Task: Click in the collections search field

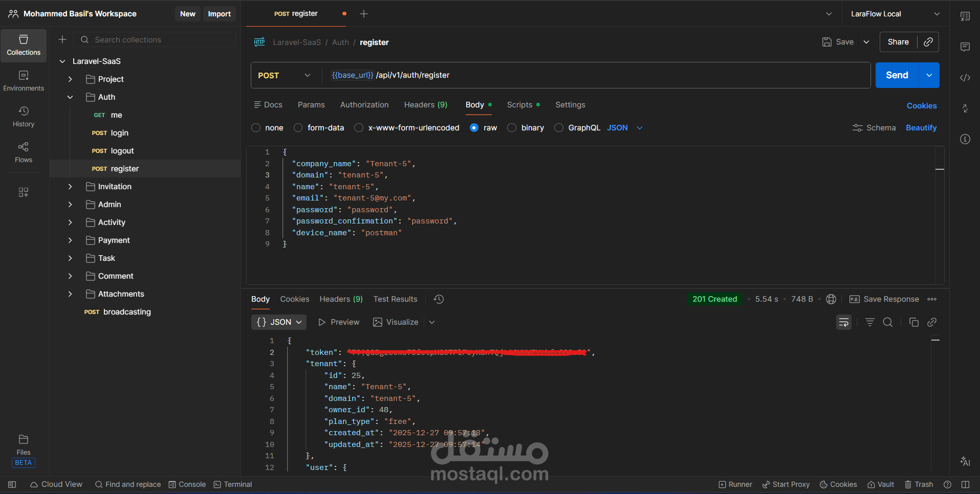Action: point(154,39)
